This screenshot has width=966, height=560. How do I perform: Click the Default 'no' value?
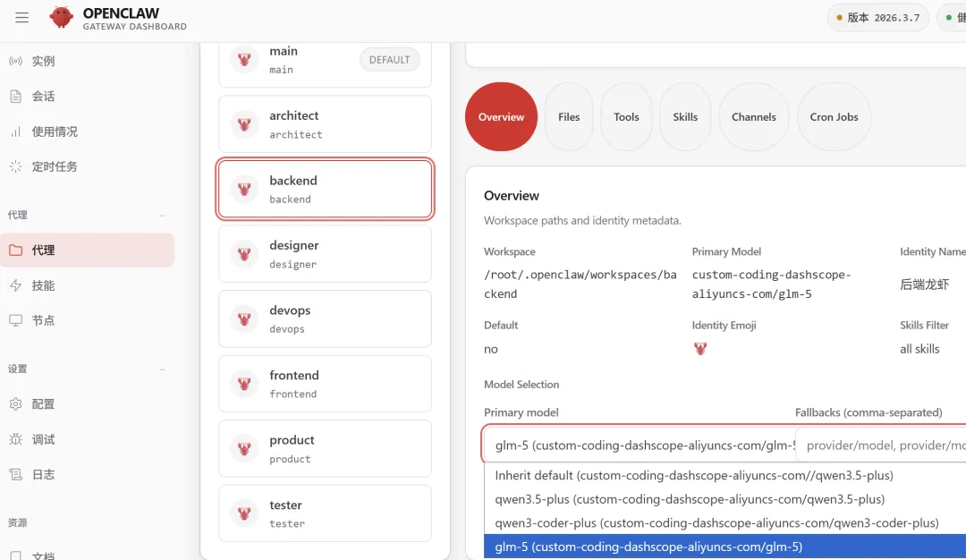[490, 349]
